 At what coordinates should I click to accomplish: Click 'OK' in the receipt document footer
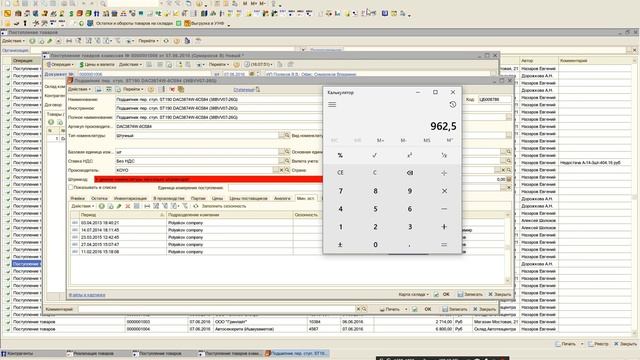(x=427, y=309)
